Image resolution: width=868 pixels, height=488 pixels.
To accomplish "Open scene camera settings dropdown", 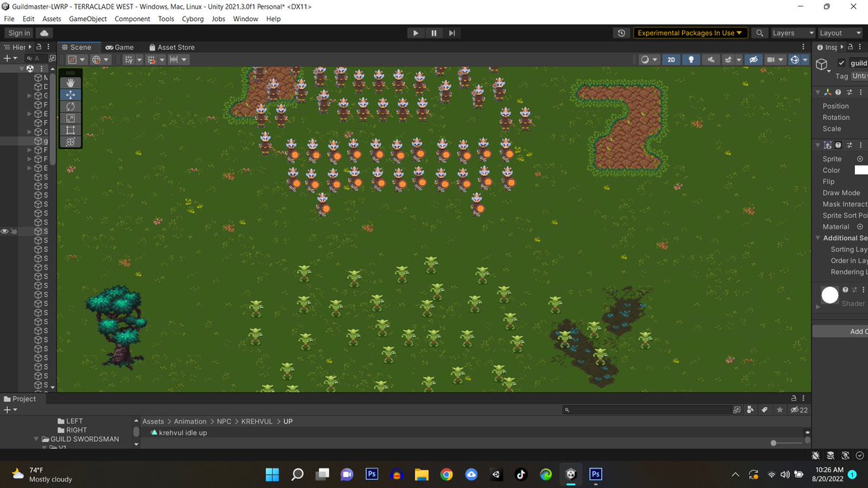I will tap(775, 60).
